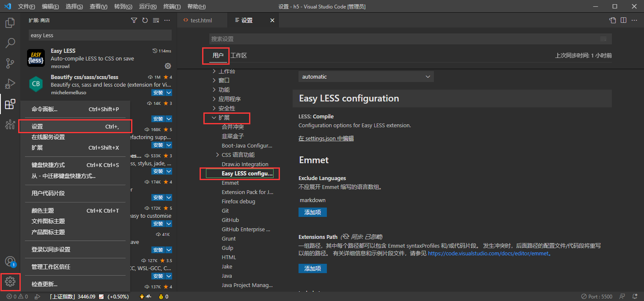This screenshot has height=301, width=644.
Task: Focus the 搜索设置 search box
Action: point(404,39)
